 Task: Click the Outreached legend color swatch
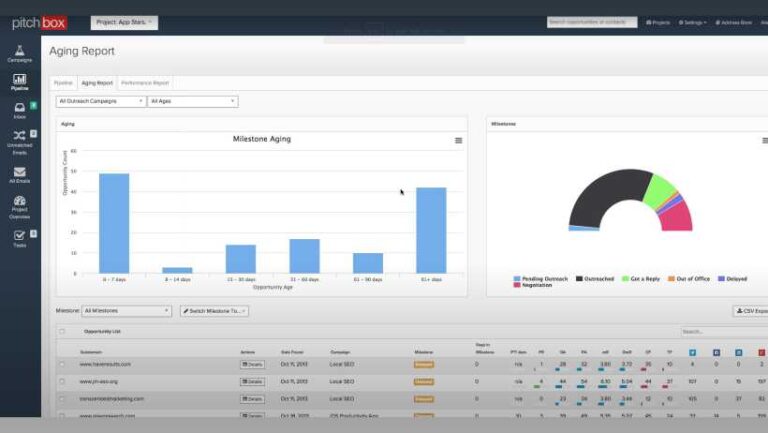[x=580, y=278]
